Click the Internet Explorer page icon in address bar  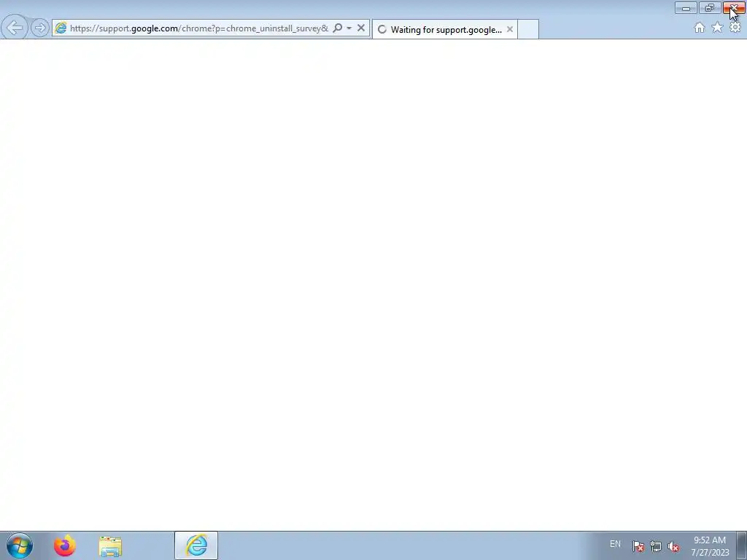point(61,28)
